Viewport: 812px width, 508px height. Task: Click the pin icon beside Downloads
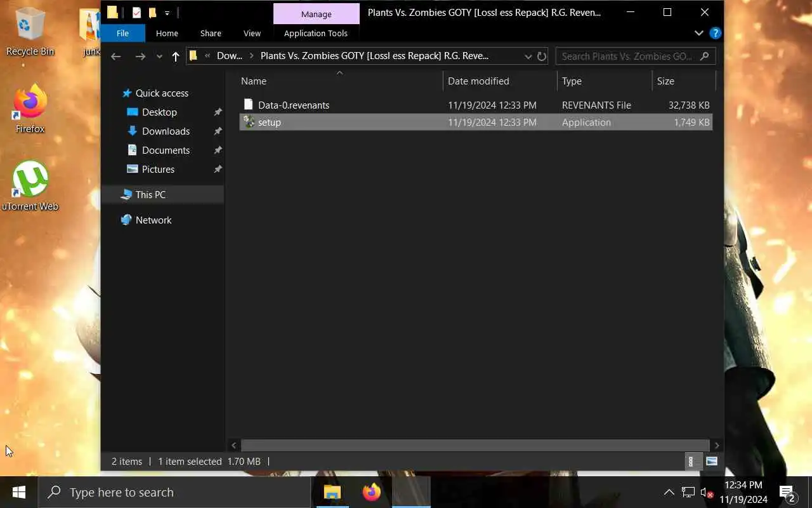tap(218, 131)
